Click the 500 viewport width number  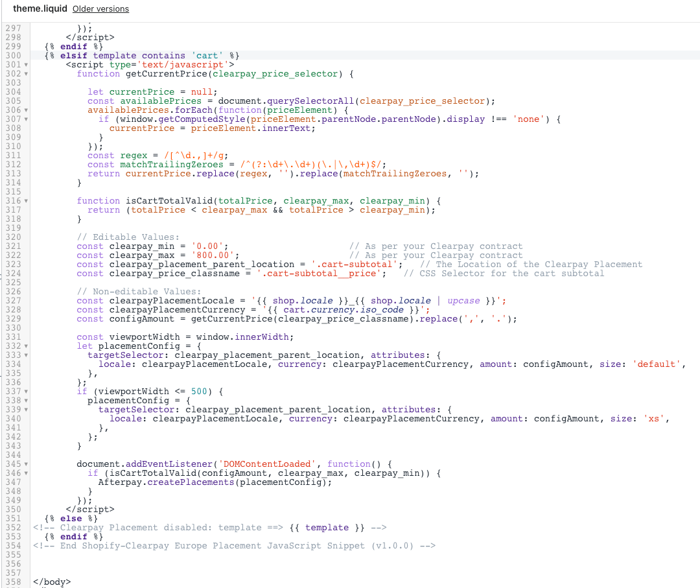[199, 391]
